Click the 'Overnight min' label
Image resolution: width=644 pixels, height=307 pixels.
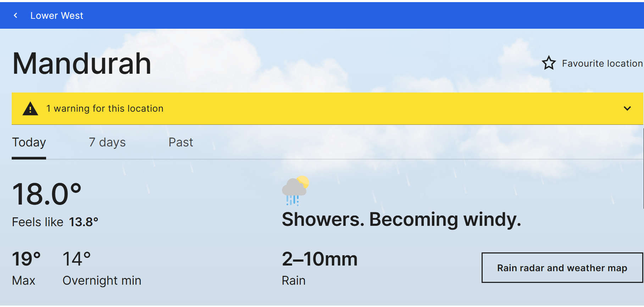pos(102,280)
